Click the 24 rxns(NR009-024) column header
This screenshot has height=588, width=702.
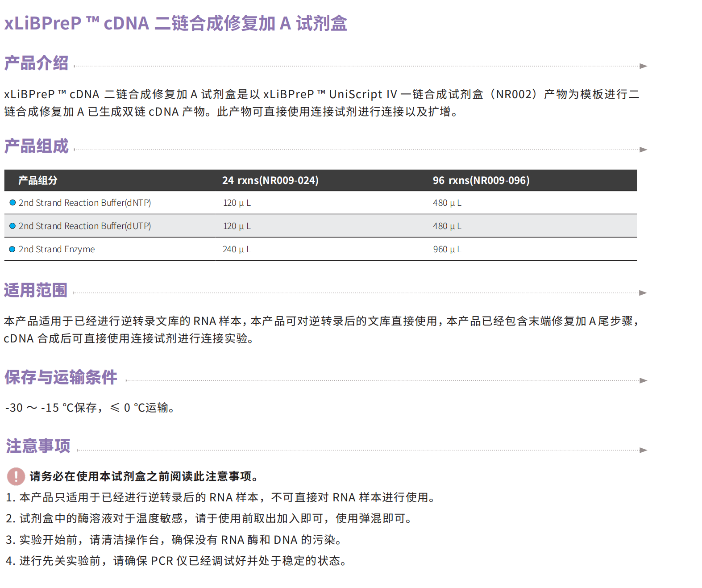coord(270,180)
